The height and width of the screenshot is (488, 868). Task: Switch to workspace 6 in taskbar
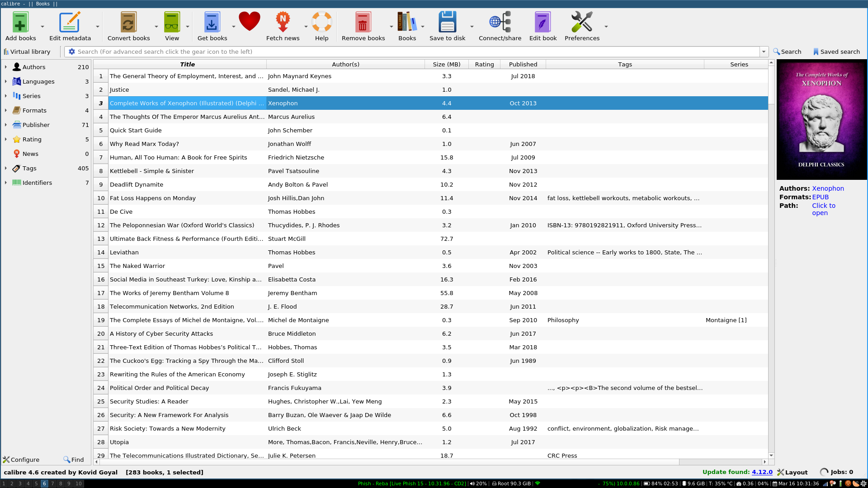coord(44,483)
